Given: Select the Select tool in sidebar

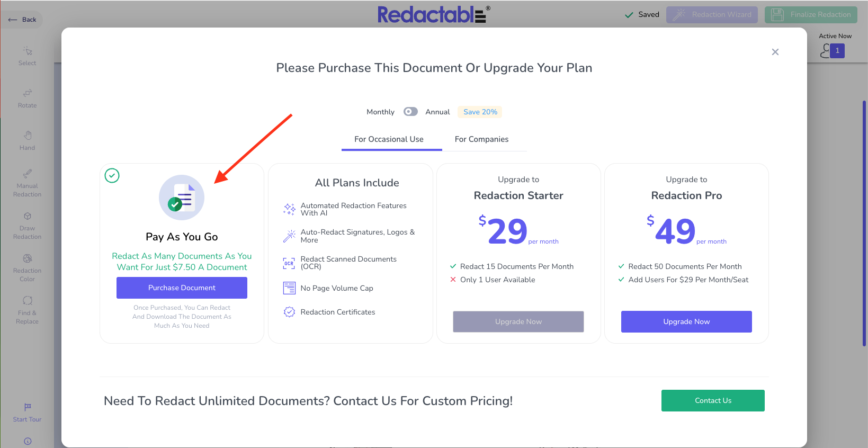Looking at the screenshot, I should pyautogui.click(x=28, y=56).
